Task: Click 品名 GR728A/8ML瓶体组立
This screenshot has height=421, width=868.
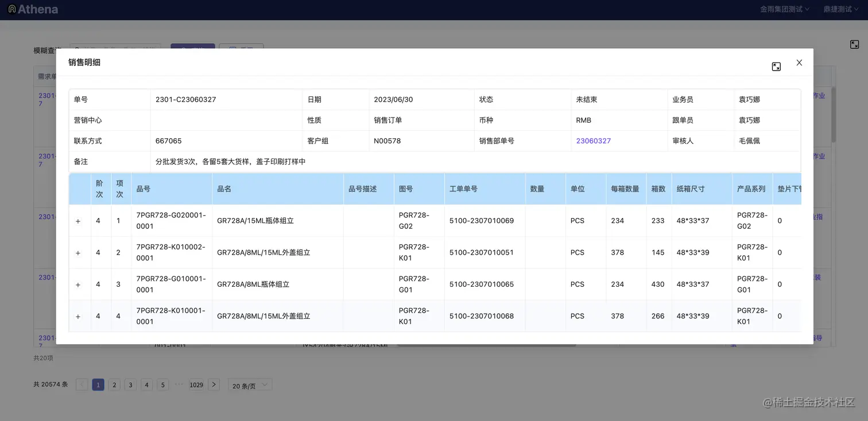Action: pos(253,284)
